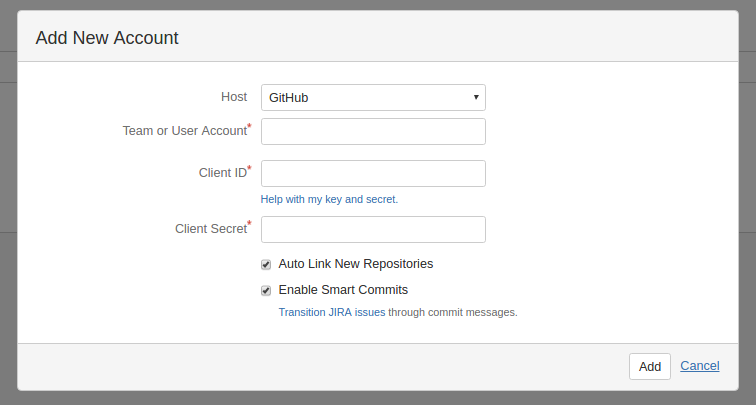Click the 'Add New Account' dialog title

point(107,38)
